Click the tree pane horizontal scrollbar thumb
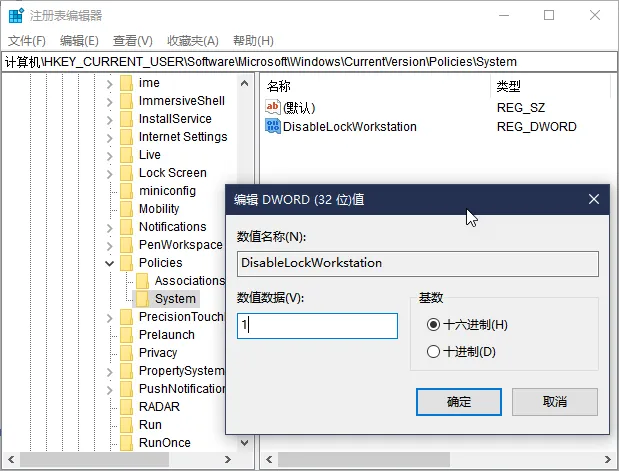The width and height of the screenshot is (619, 471). 95,459
